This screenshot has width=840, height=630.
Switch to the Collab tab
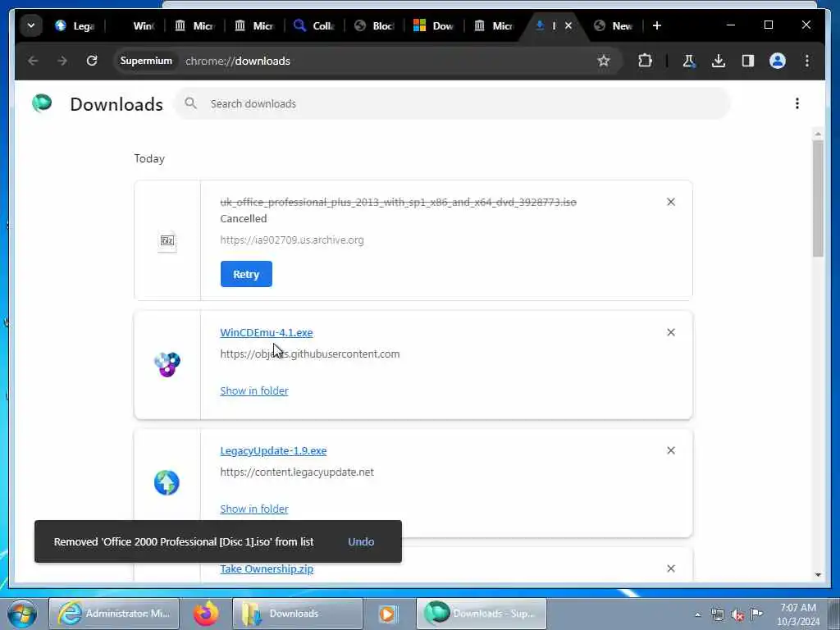[x=314, y=25]
